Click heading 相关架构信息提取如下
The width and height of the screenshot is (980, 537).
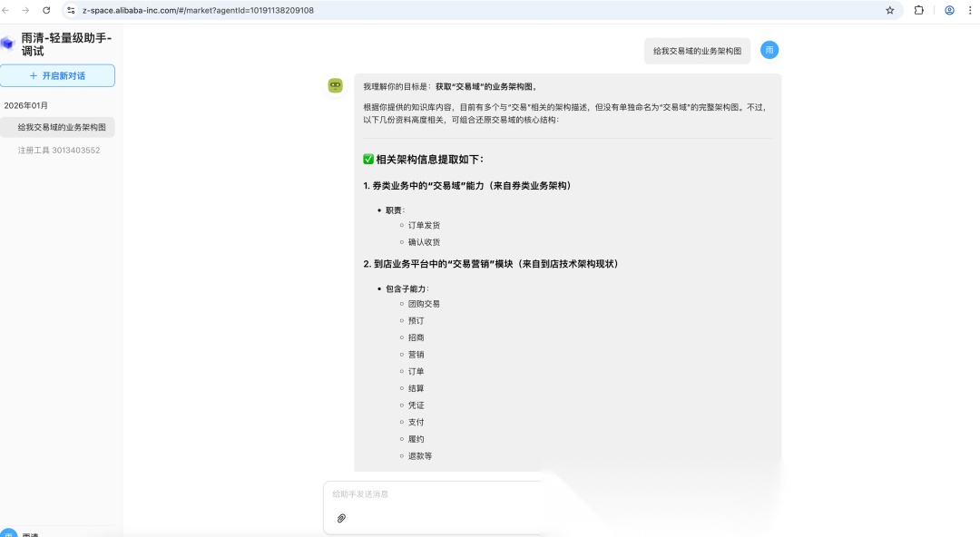(423, 160)
